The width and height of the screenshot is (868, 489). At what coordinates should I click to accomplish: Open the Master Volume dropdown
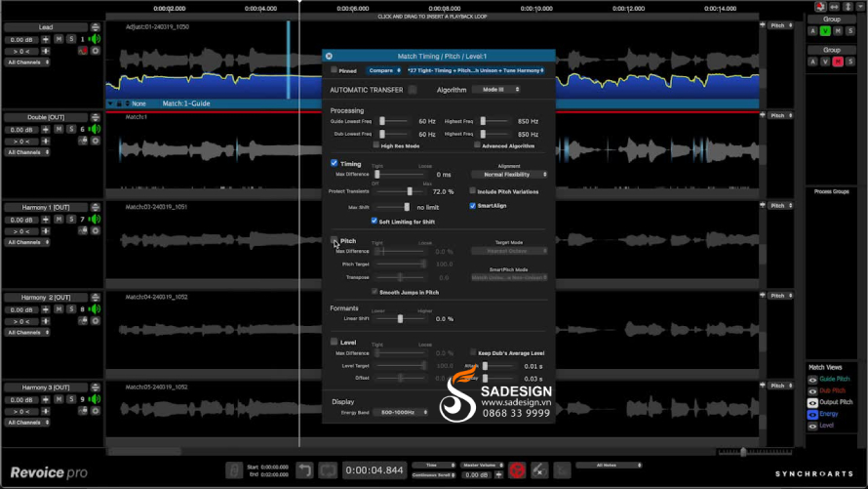(482, 466)
